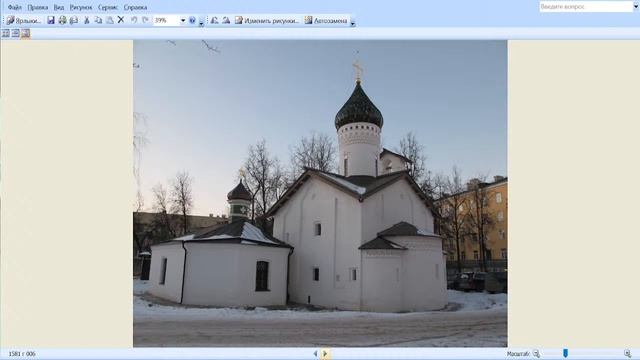
Task: Undo the last action
Action: [134, 20]
